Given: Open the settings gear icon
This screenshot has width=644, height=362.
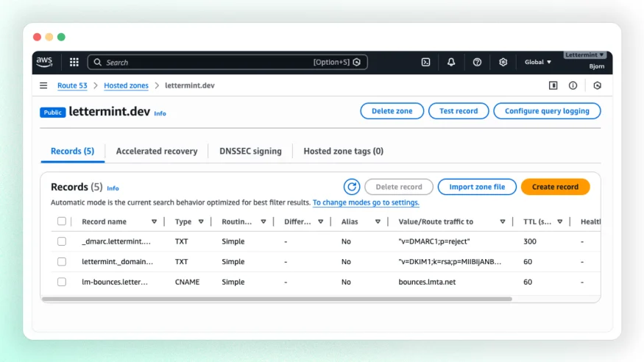Looking at the screenshot, I should [503, 62].
